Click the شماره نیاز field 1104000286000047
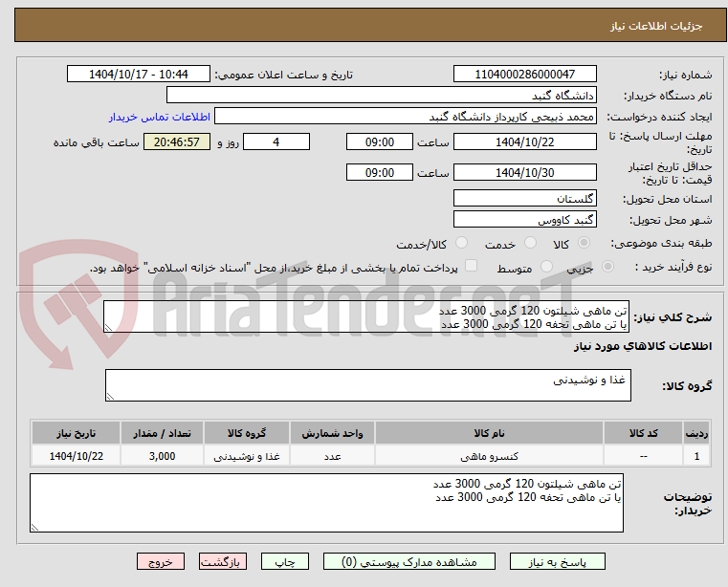 tap(524, 74)
